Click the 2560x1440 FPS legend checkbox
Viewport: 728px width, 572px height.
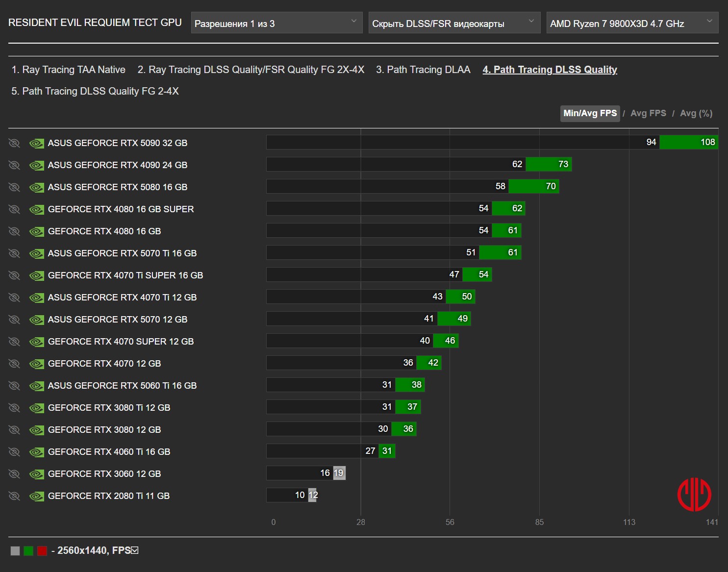[x=135, y=550]
